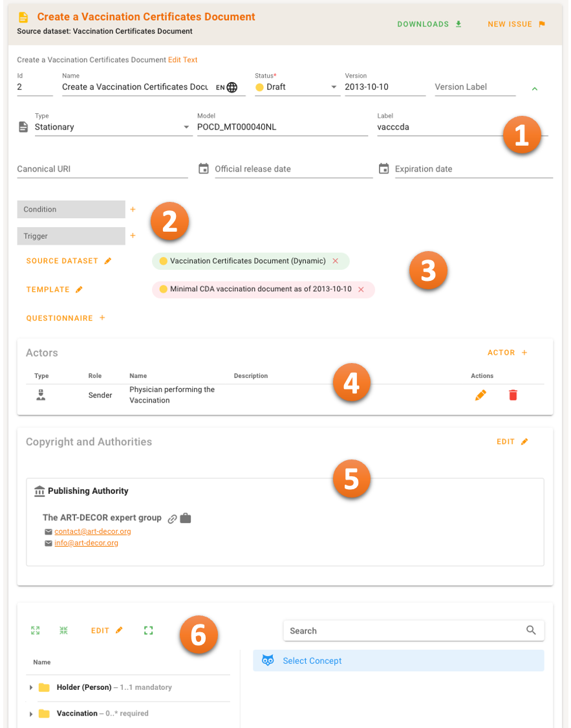Click the New Issue button
This screenshot has width=571, height=728.
pyautogui.click(x=516, y=25)
